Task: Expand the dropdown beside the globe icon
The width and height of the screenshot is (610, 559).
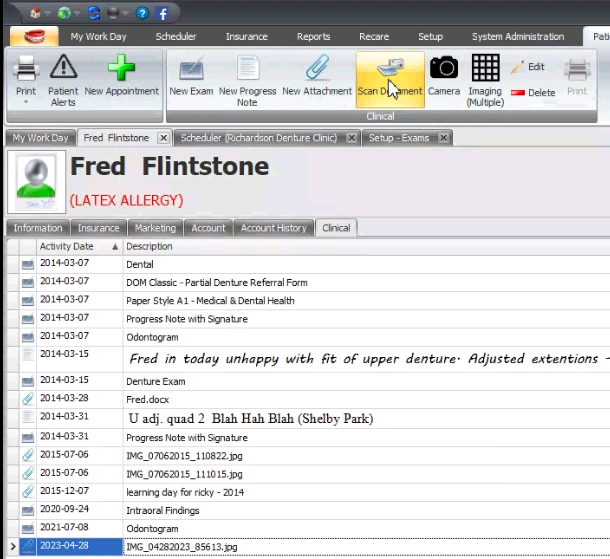Action: click(x=77, y=14)
